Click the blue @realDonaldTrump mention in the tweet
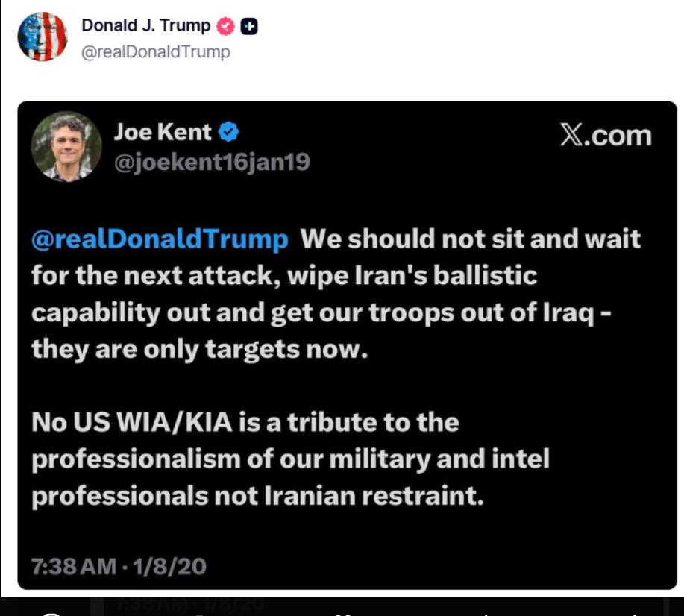 (160, 239)
